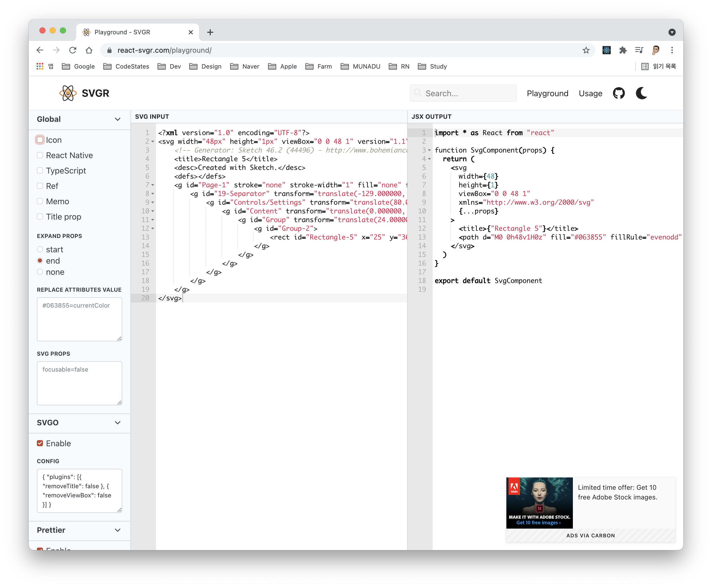This screenshot has width=712, height=588.
Task: Collapse the Global section chevron
Action: click(117, 119)
